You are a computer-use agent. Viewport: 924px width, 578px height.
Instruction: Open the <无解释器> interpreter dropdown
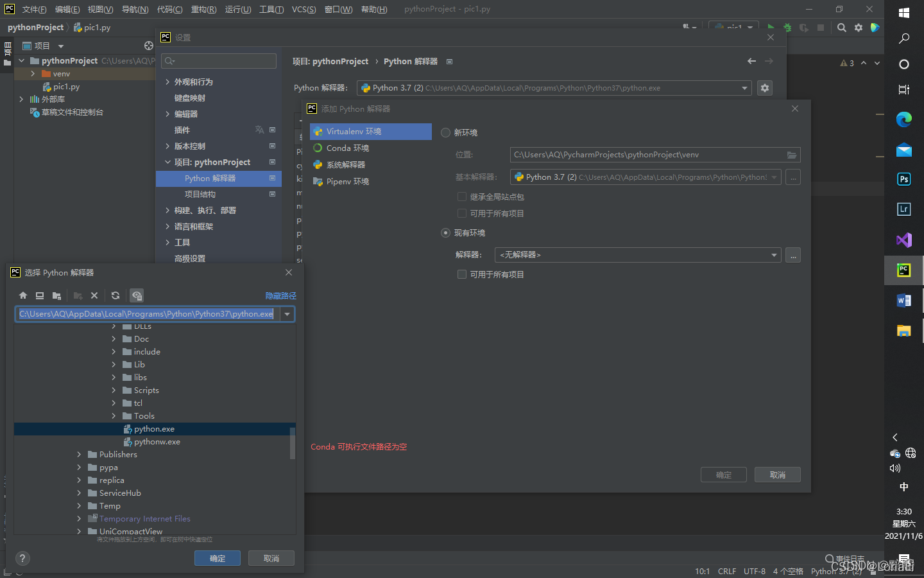click(x=774, y=255)
